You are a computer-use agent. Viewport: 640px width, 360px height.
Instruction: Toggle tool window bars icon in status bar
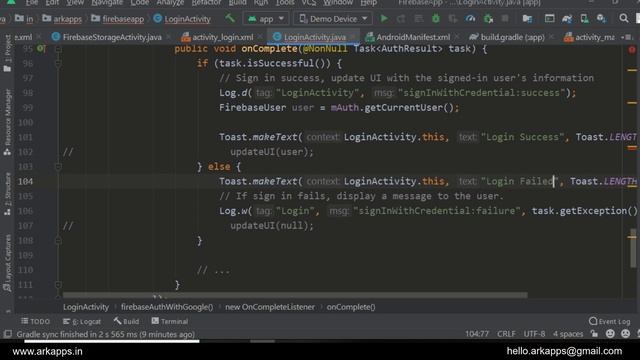[7, 334]
